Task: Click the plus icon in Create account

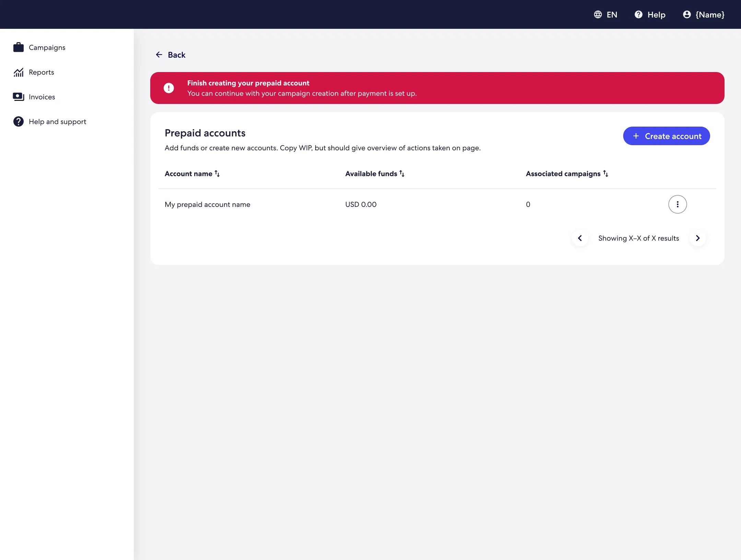Action: click(636, 136)
